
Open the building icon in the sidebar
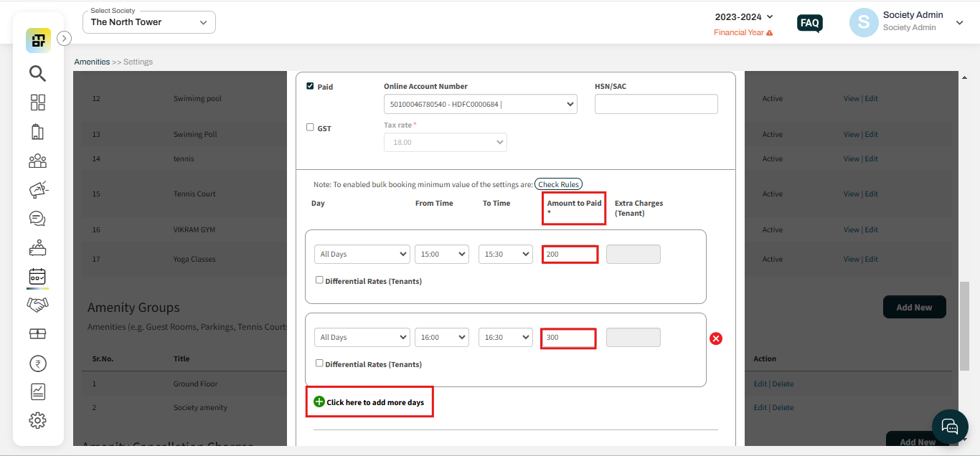(x=38, y=132)
